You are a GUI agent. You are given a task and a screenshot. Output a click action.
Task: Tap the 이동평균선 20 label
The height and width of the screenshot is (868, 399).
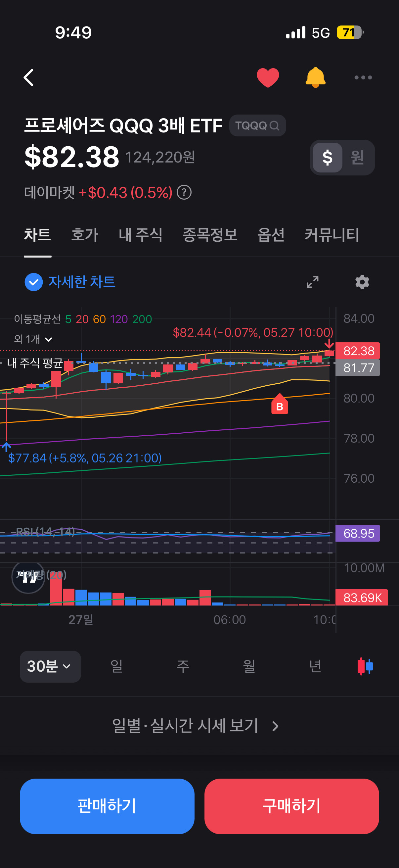[x=82, y=319]
